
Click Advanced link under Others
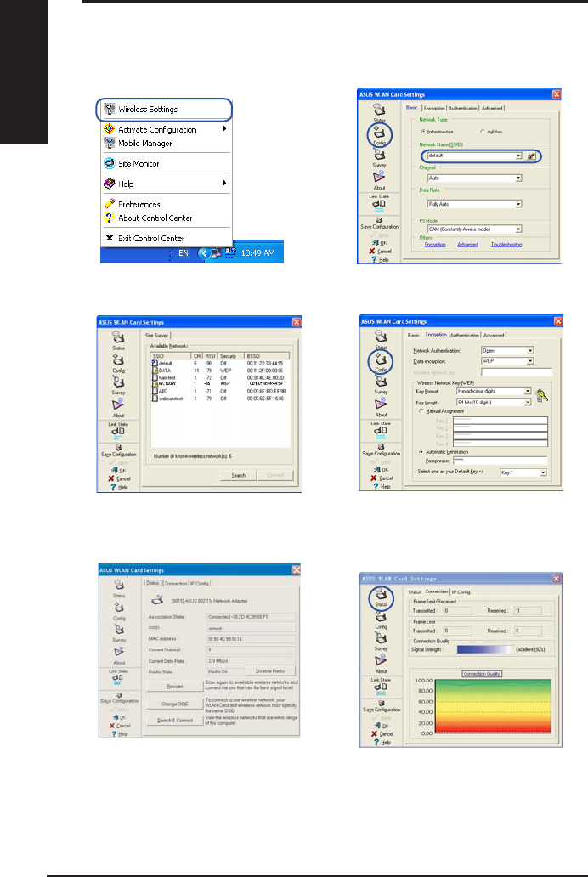point(467,245)
